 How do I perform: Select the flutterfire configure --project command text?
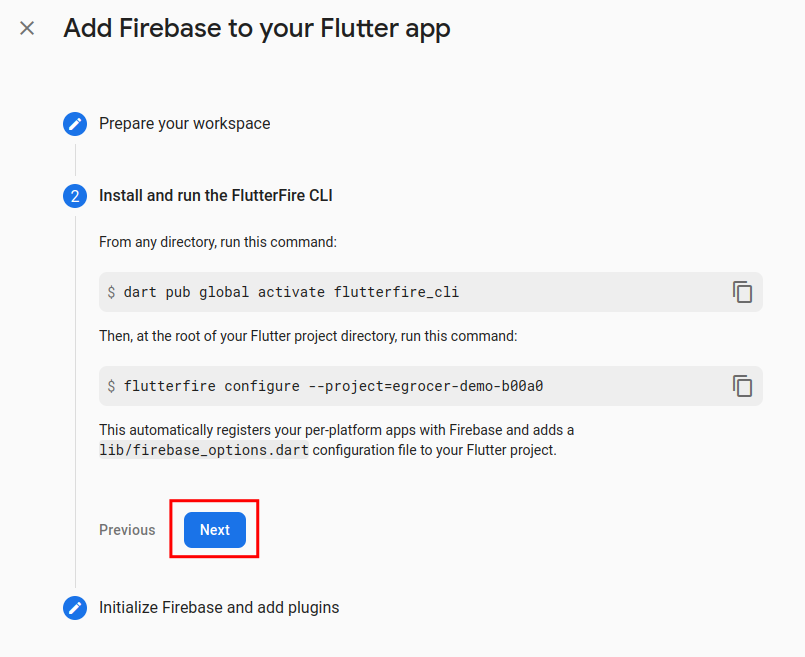(333, 386)
